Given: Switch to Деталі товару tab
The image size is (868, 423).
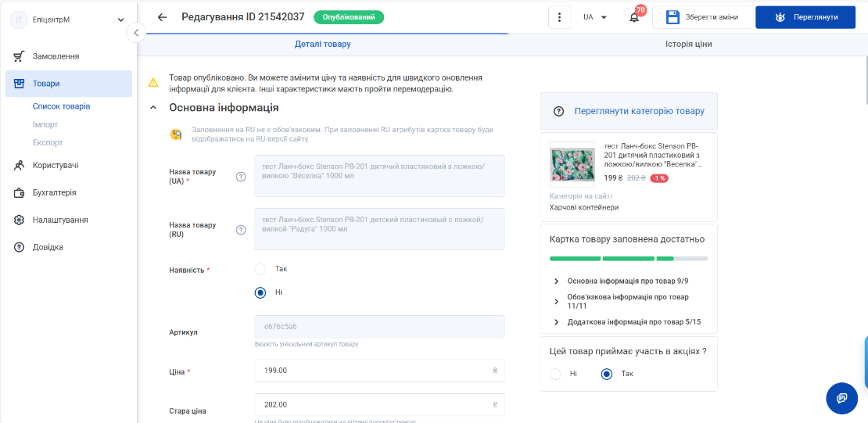Looking at the screenshot, I should click(x=323, y=45).
